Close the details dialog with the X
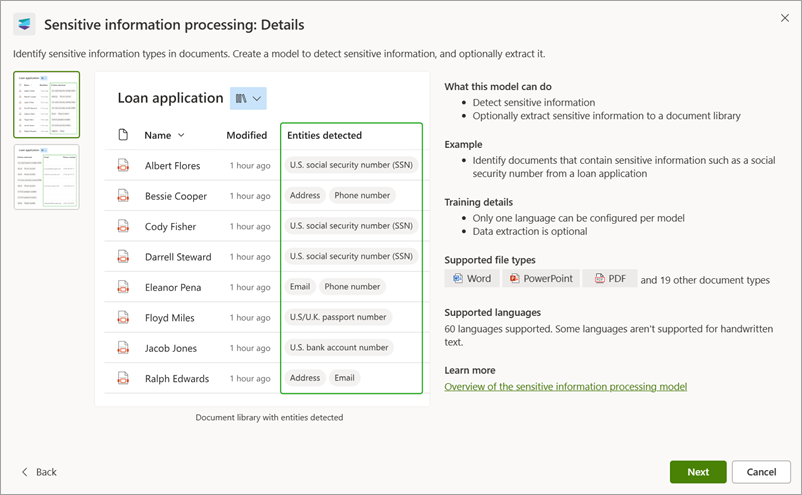Screen dimensions: 802x495 tap(785, 18)
